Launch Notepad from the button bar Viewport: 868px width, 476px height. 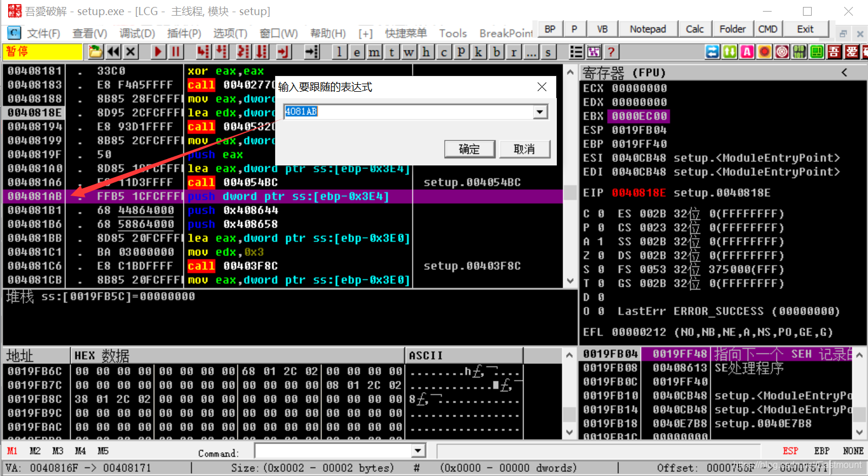[x=648, y=29]
